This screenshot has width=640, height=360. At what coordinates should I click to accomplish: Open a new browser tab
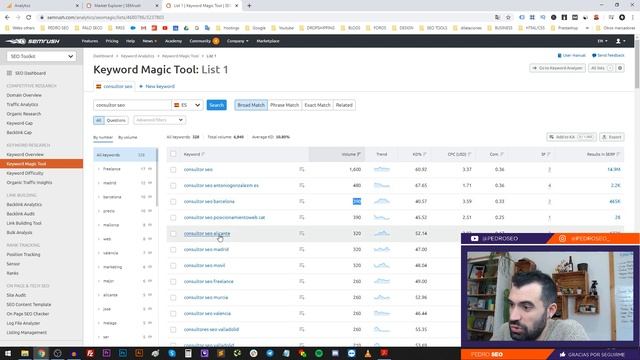[249, 6]
